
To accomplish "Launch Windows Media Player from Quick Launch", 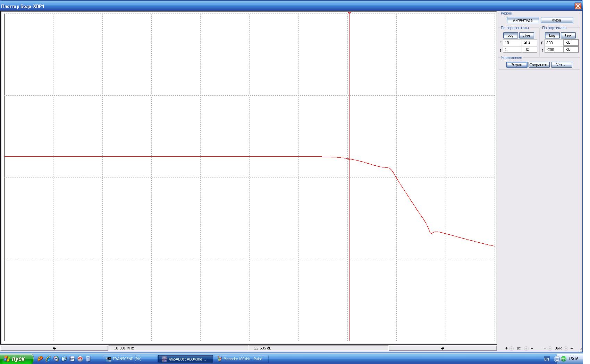I will [x=56, y=359].
